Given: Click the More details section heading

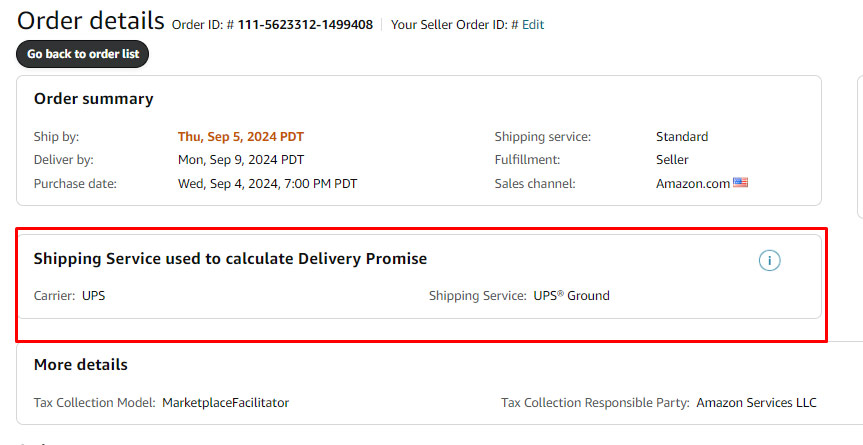Looking at the screenshot, I should click(81, 365).
